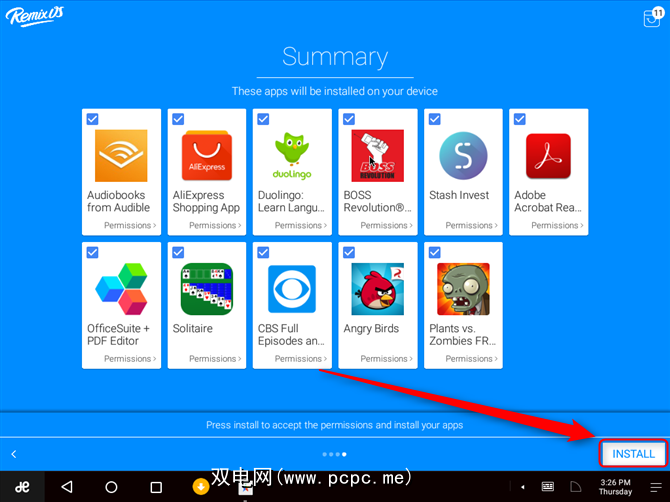Click the 'Solitaire' app name
Viewport: 670px width, 502px height.
192,328
